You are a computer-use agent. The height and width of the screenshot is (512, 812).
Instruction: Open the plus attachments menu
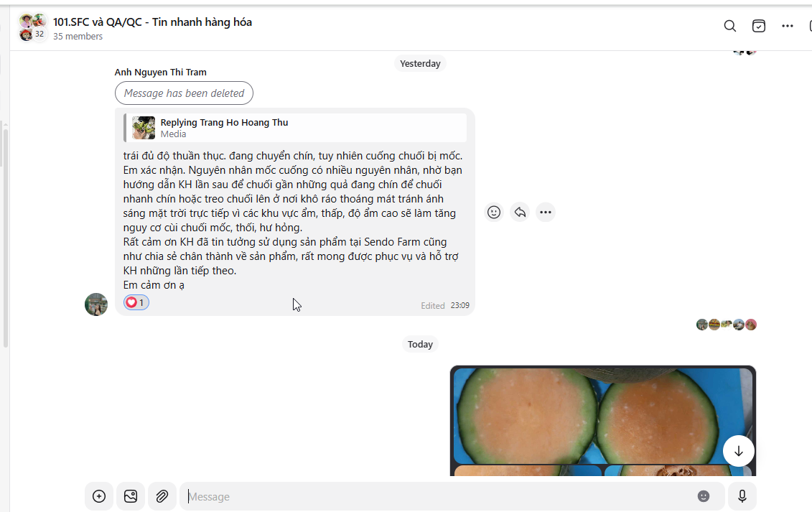point(99,496)
